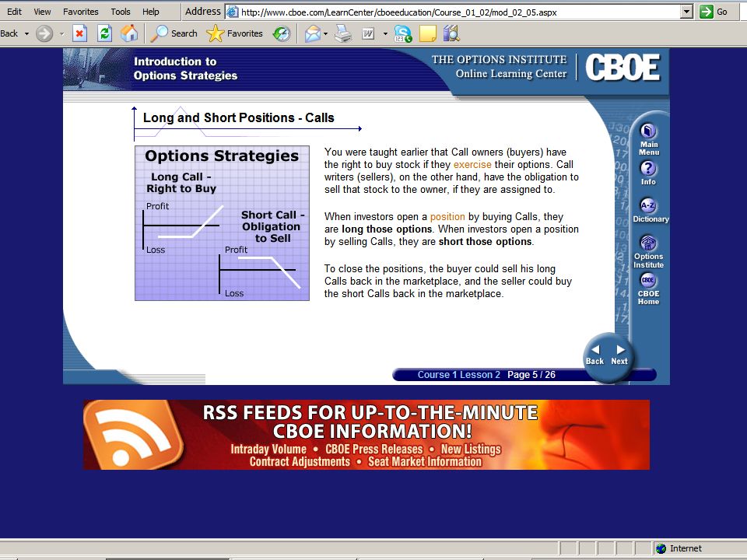This screenshot has height=560, width=747.
Task: Expand the address bar URL dropdown
Action: (686, 12)
